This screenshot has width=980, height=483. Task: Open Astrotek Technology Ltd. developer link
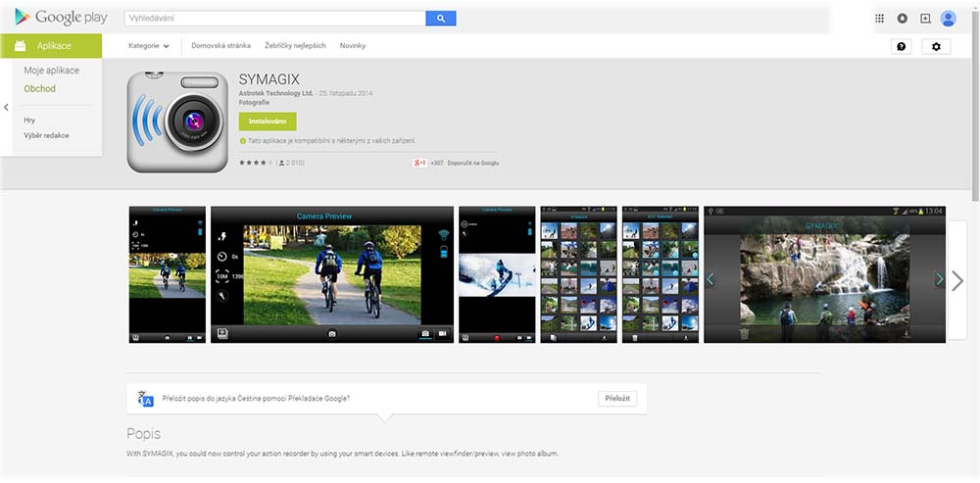[x=276, y=93]
